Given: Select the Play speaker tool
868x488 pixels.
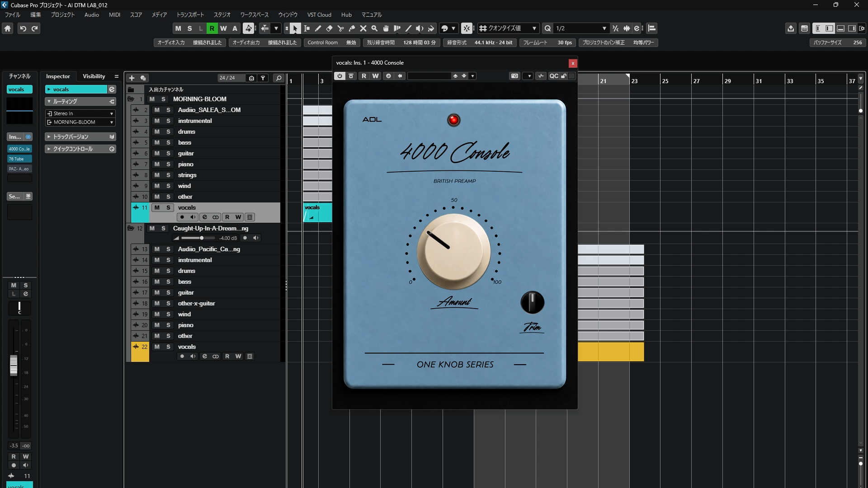Looking at the screenshot, I should [420, 28].
